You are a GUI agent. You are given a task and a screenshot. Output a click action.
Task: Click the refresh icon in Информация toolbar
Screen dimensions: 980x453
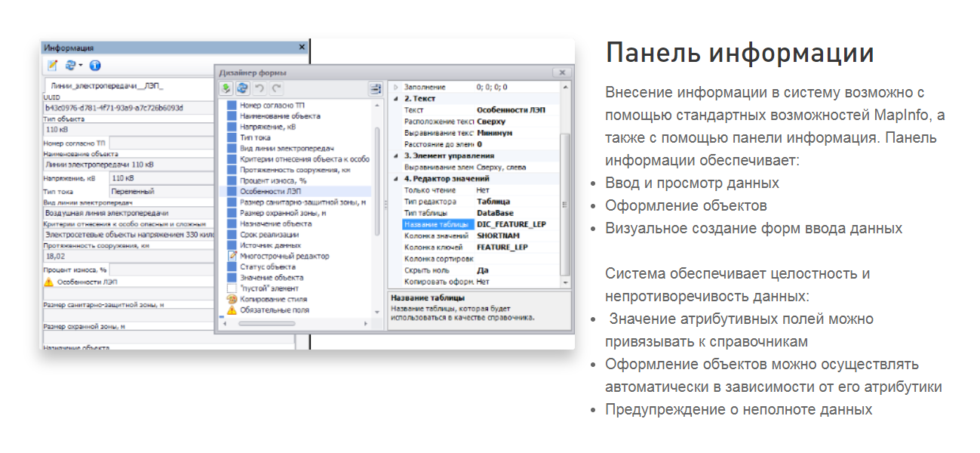tap(70, 66)
